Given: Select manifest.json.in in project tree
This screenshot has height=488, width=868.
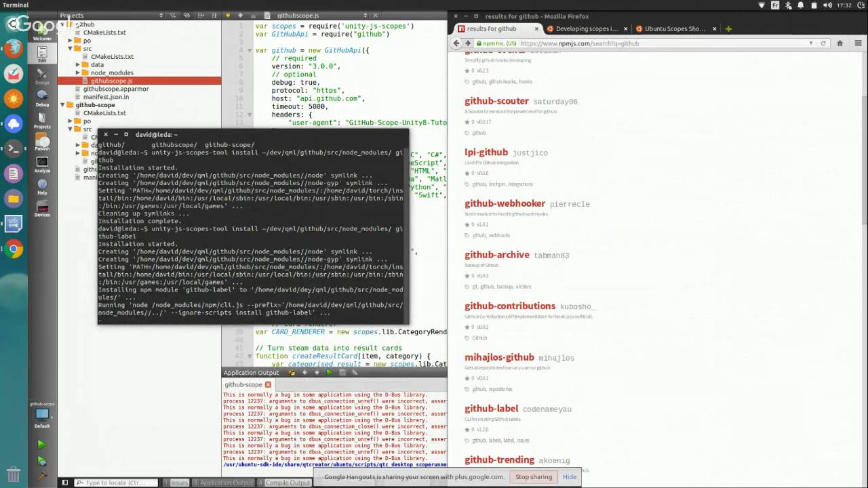Looking at the screenshot, I should point(106,97).
